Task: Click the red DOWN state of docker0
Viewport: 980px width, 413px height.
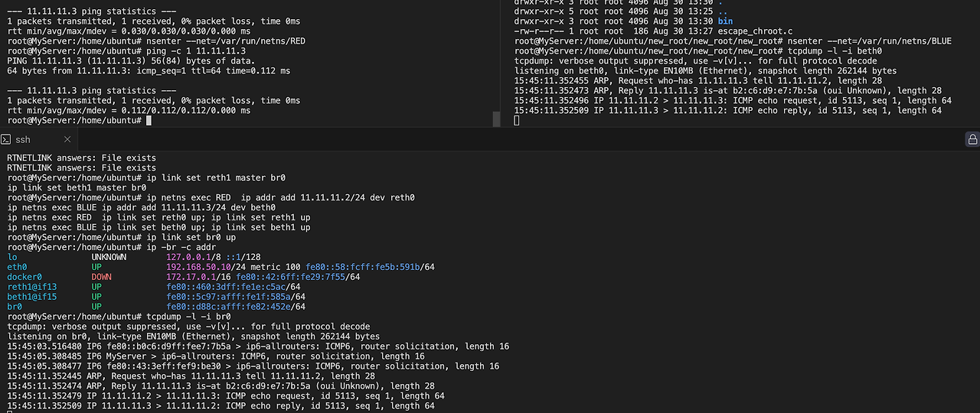Action: 102,276
